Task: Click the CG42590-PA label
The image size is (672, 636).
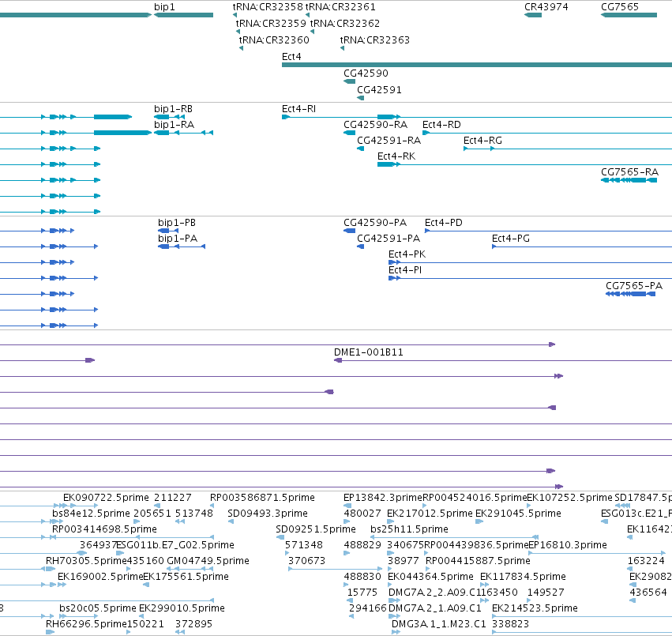Action: point(375,223)
